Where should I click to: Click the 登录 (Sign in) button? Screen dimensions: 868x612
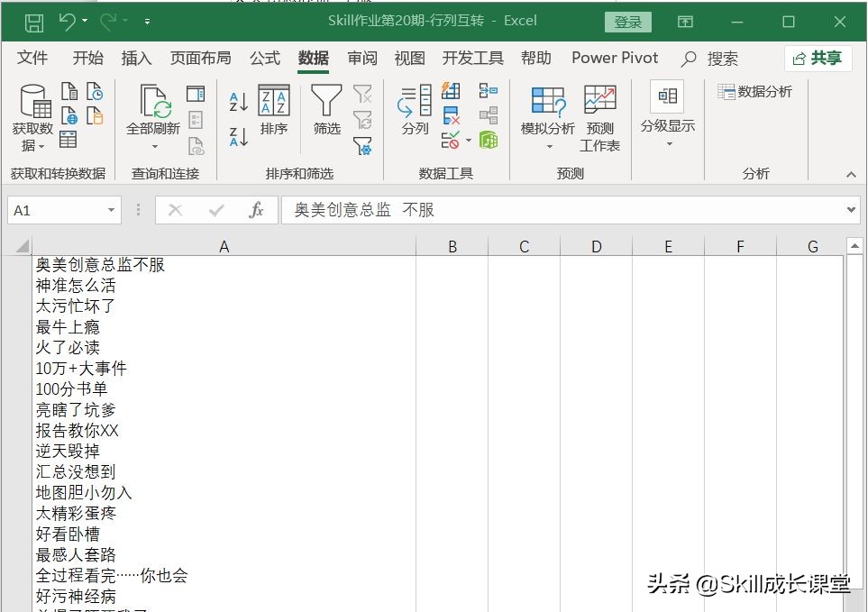627,20
